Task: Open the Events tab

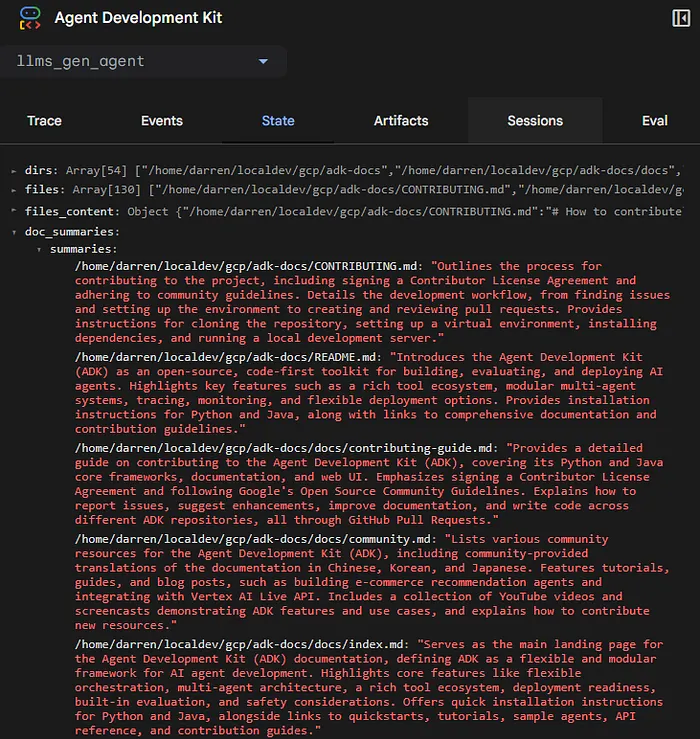Action: [161, 121]
